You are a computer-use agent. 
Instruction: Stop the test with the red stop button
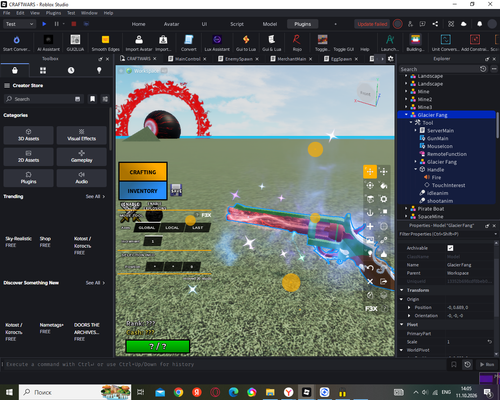(74, 24)
